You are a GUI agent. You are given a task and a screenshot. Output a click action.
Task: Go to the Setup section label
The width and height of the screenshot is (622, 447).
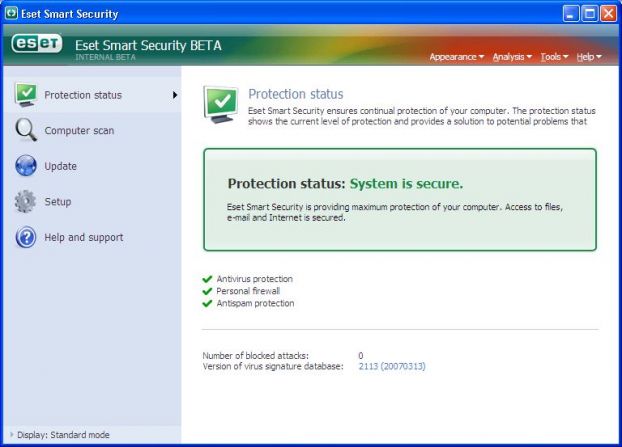point(58,202)
